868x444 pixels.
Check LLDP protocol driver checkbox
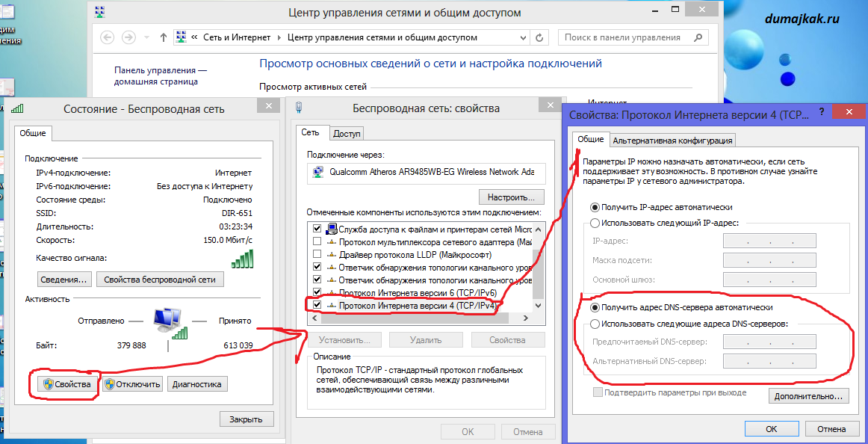pyautogui.click(x=317, y=254)
